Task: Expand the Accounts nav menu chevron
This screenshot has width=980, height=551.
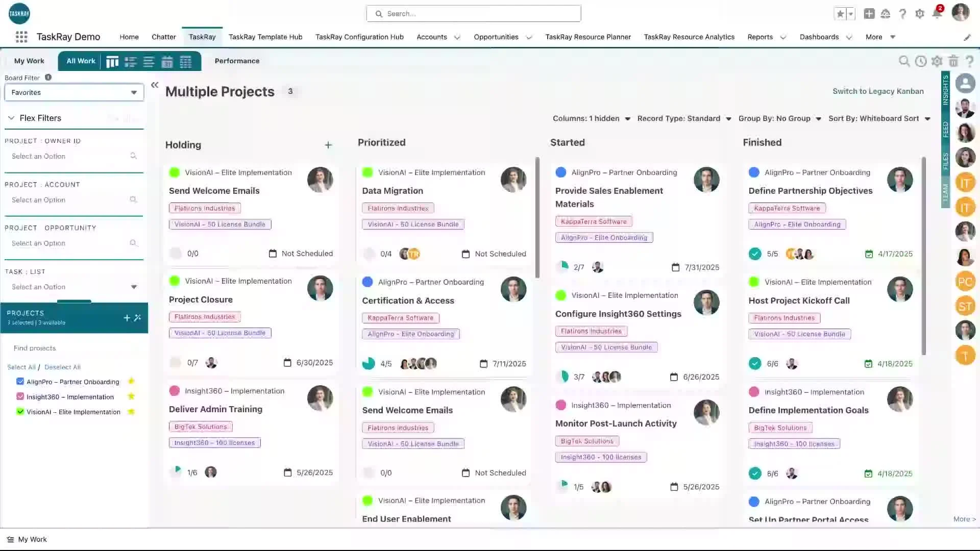Action: click(x=457, y=37)
